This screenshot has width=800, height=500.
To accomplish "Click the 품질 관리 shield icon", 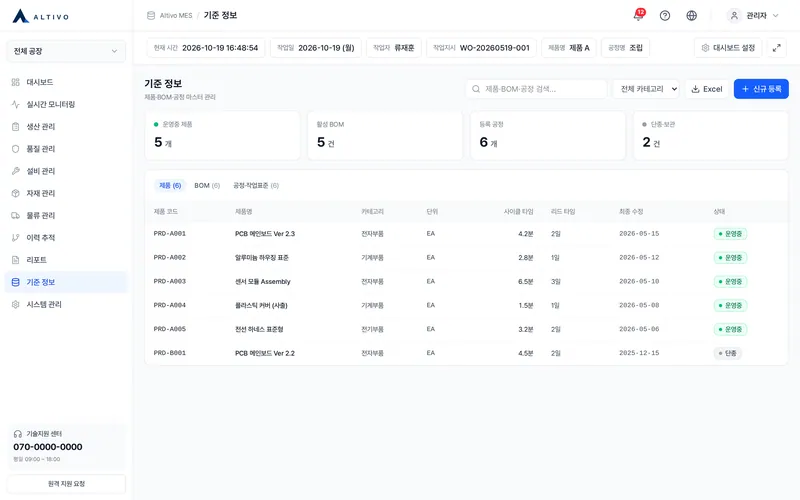I will 16,149.
